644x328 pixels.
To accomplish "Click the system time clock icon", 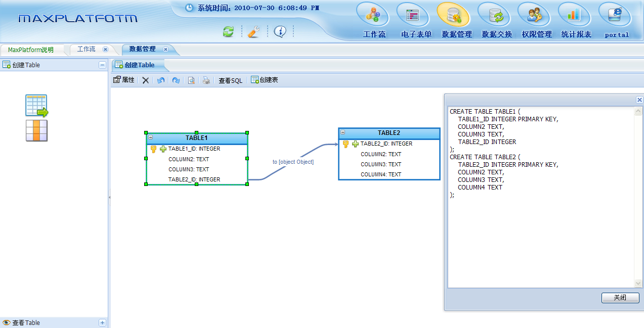I will pyautogui.click(x=189, y=8).
